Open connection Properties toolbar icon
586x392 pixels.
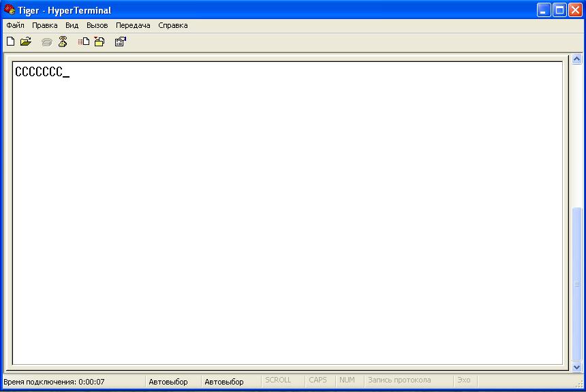(x=121, y=42)
